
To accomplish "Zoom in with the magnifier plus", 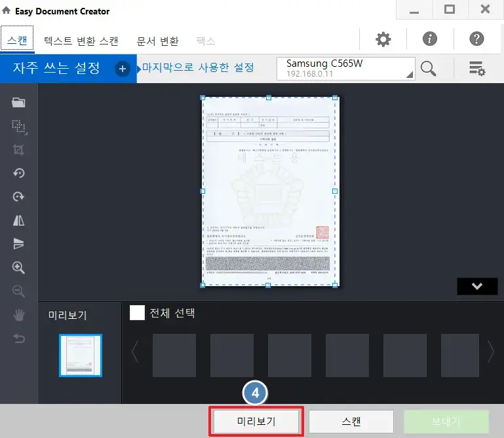I will [18, 268].
